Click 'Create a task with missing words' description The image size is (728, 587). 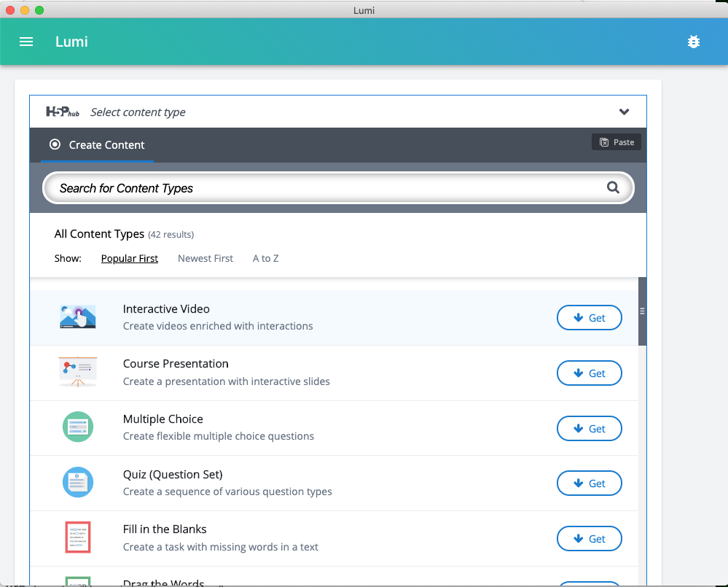click(221, 547)
